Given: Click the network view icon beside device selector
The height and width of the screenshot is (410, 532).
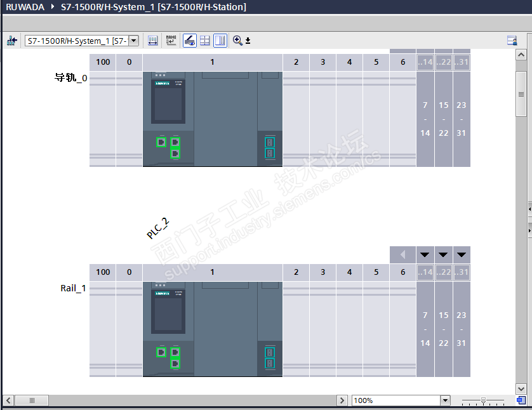Looking at the screenshot, I should click(12, 41).
